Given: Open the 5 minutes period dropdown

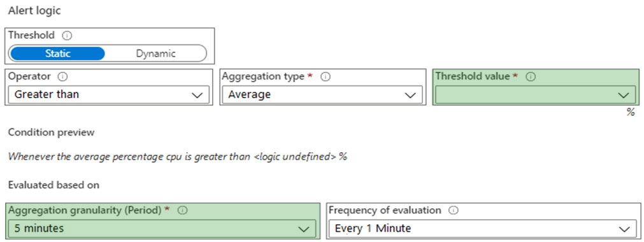Looking at the screenshot, I should (162, 229).
